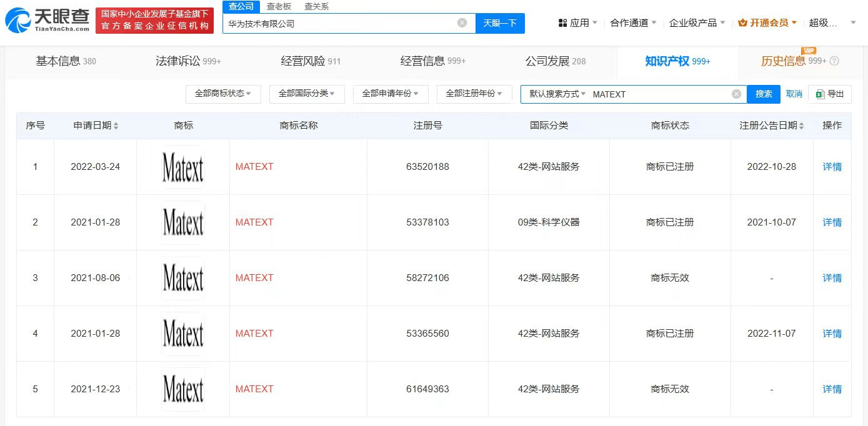Viewport: 868px width, 426px height.
Task: Sort the 申请日期 column by its arrows
Action: [116, 125]
